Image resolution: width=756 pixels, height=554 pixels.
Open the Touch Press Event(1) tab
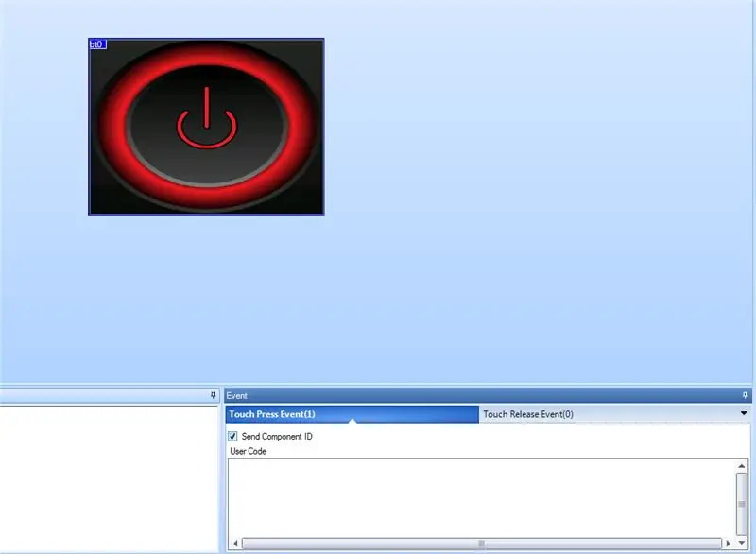(x=352, y=414)
